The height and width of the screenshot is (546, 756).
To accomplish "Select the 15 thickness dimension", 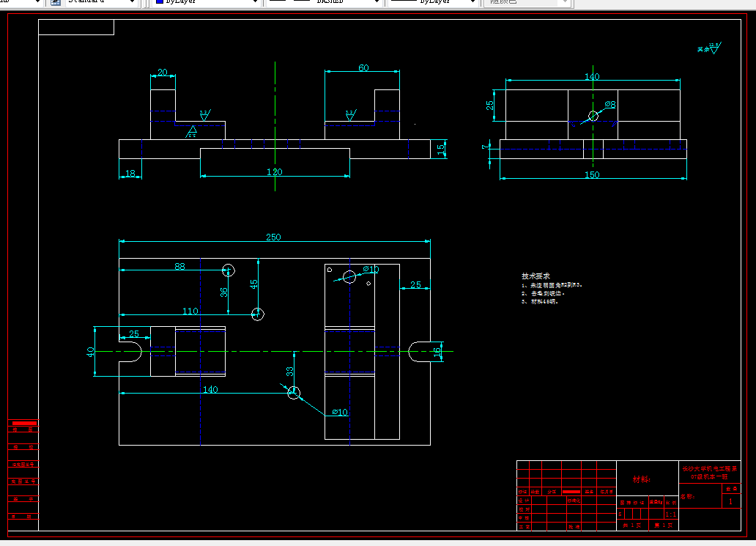I will click(441, 150).
